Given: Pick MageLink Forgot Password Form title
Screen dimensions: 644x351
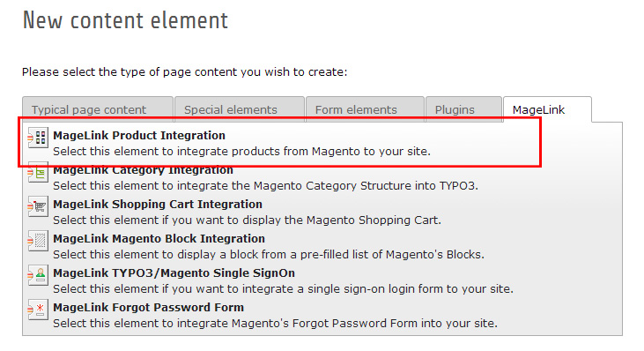Looking at the screenshot, I should click(149, 308).
